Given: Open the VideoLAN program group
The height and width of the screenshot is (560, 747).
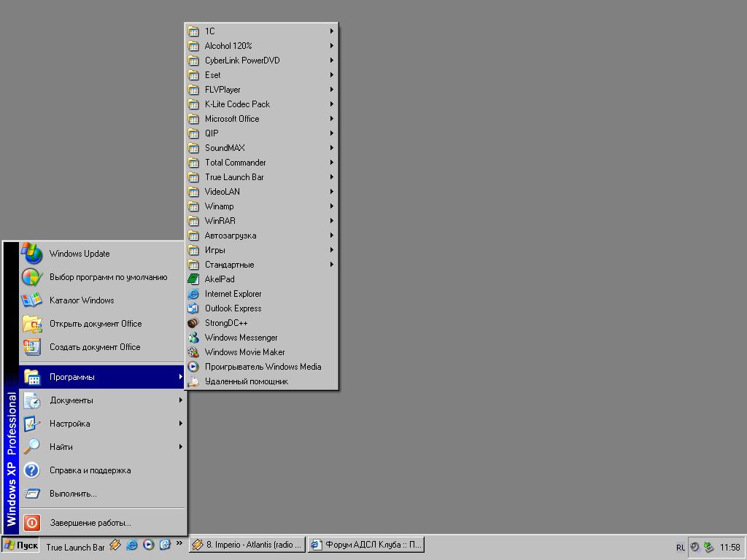Looking at the screenshot, I should pyautogui.click(x=262, y=192).
